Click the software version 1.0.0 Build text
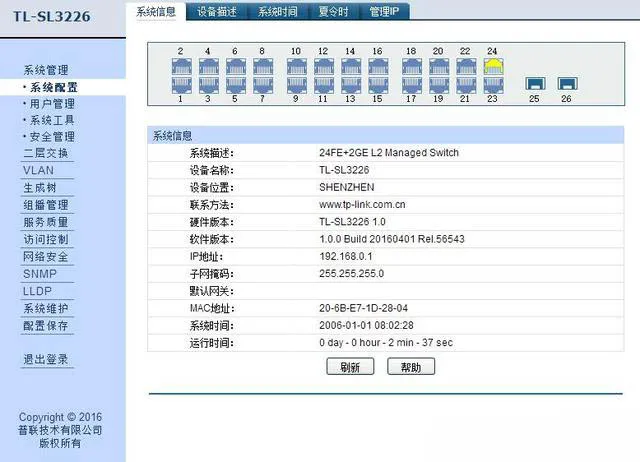640x462 pixels. (392, 239)
